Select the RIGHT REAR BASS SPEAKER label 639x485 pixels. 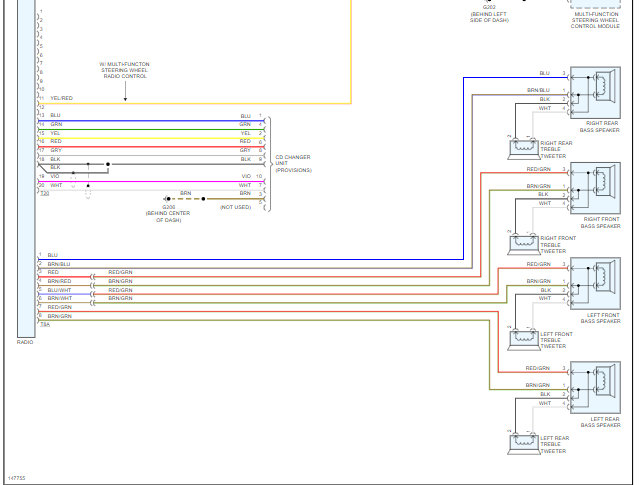coord(599,126)
